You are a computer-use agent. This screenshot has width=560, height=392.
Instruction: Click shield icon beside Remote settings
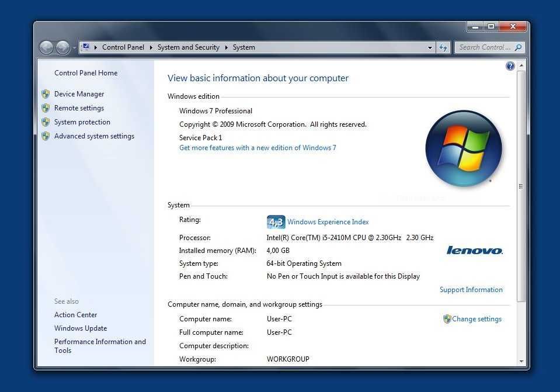(x=46, y=108)
